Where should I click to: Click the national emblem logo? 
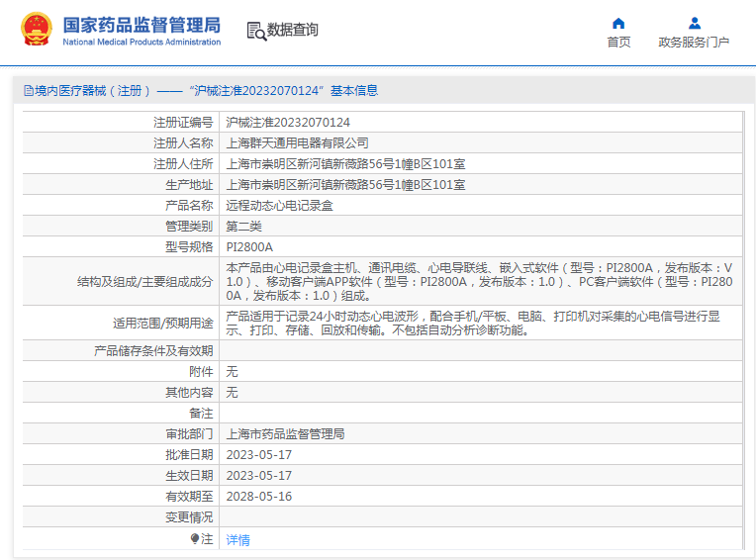(37, 30)
